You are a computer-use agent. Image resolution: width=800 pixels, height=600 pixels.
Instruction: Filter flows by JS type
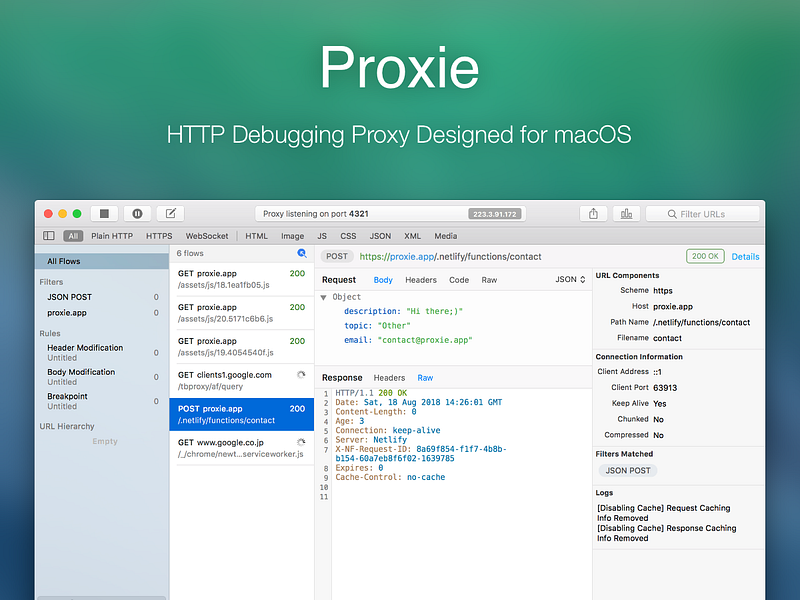(x=322, y=236)
